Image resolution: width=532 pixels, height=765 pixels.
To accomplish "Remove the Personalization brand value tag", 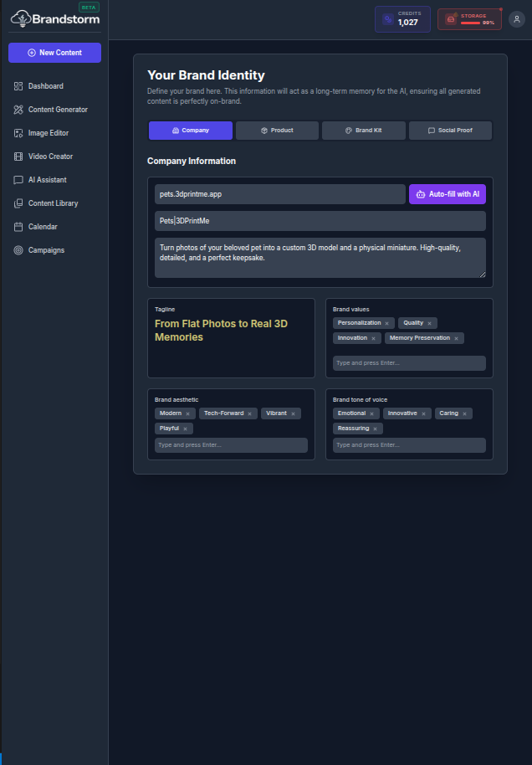I will pos(386,323).
